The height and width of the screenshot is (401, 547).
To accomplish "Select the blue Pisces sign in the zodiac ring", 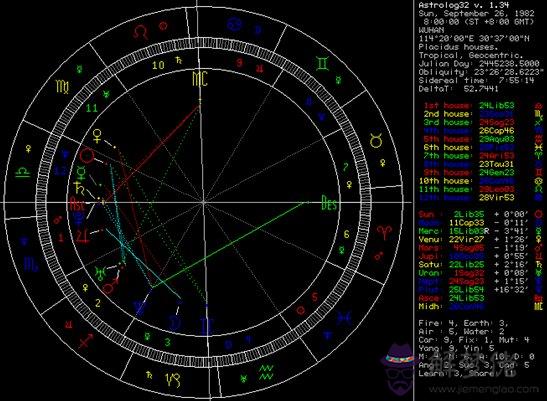I will pyautogui.click(x=344, y=318).
